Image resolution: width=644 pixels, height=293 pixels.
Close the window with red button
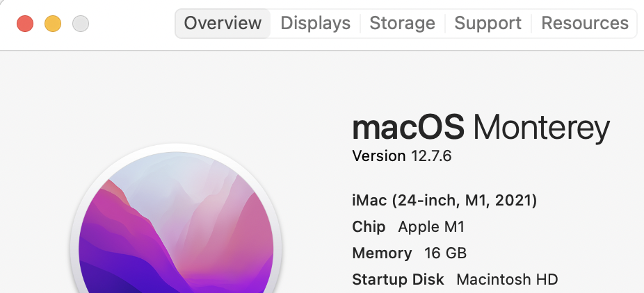click(x=25, y=24)
